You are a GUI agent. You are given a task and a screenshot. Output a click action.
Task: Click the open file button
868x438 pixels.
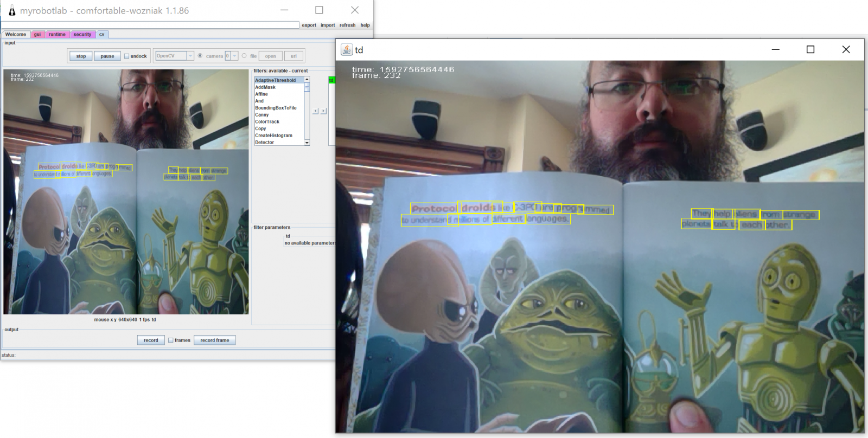point(271,56)
